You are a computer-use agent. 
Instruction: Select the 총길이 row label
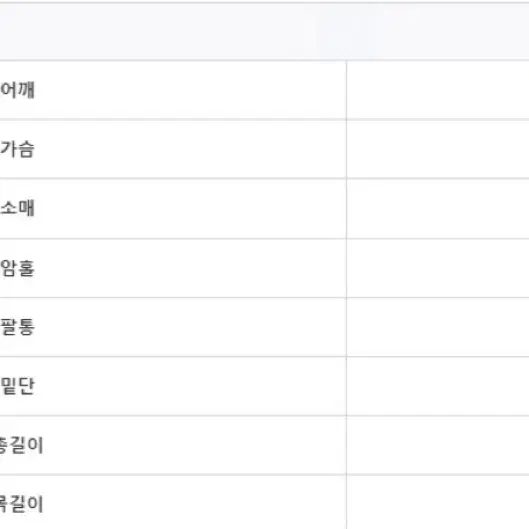pyautogui.click(x=22, y=445)
